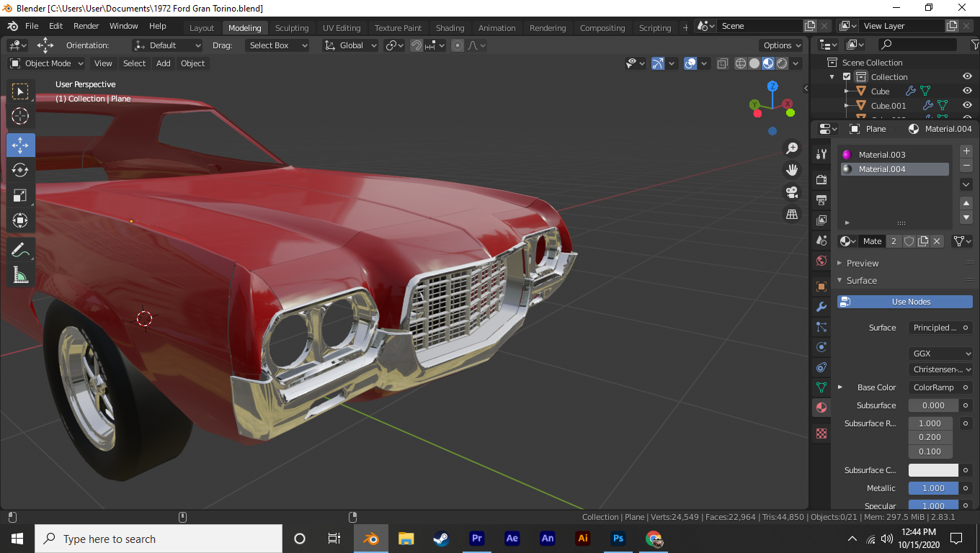
Task: Open the Drag Select Box dropdown
Action: pos(277,45)
